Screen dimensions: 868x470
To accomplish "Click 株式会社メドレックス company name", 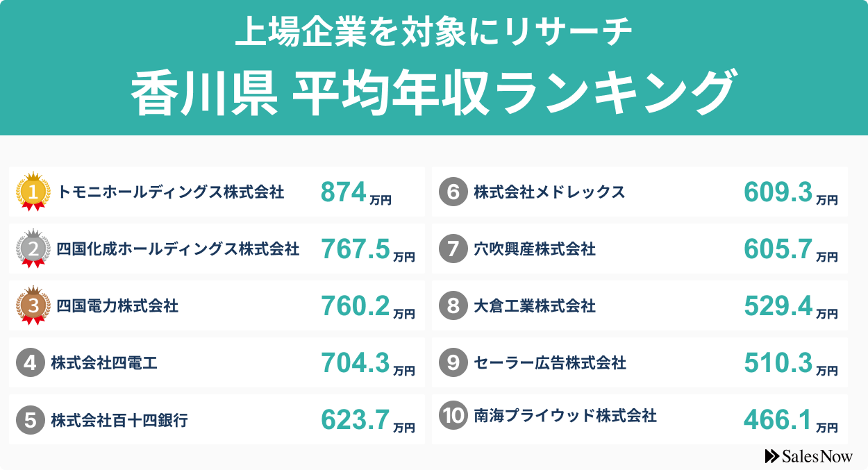I will coord(549,192).
